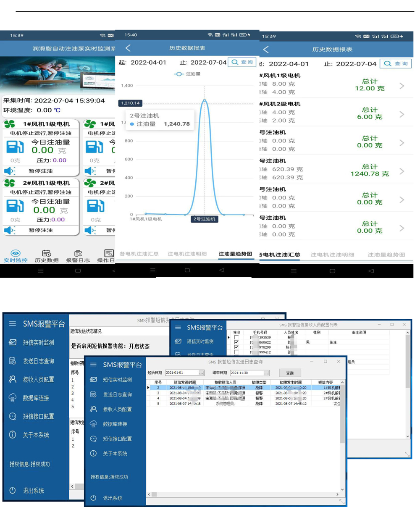Open the hamburger menu in the leftmost SMS报警平台 window
This screenshot has height=507, width=420.
point(13,323)
